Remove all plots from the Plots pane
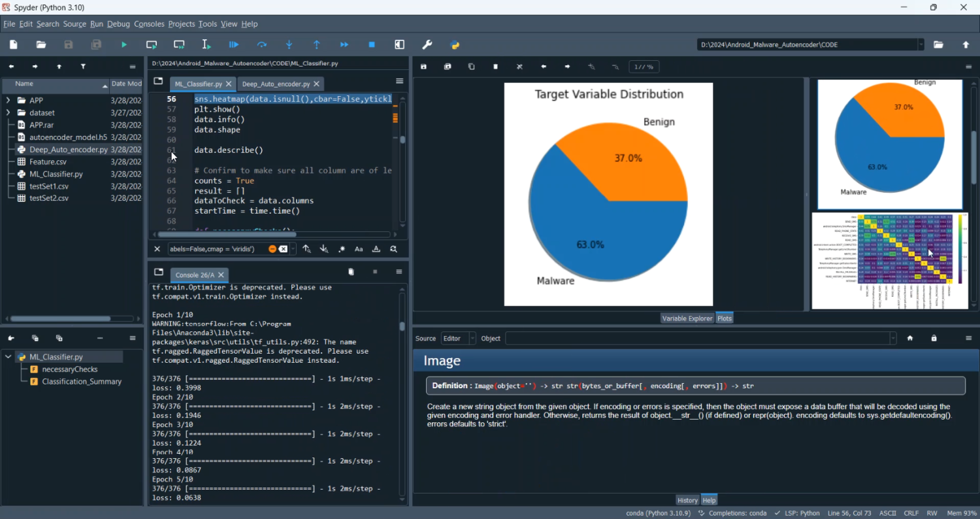The width and height of the screenshot is (980, 519). [520, 67]
